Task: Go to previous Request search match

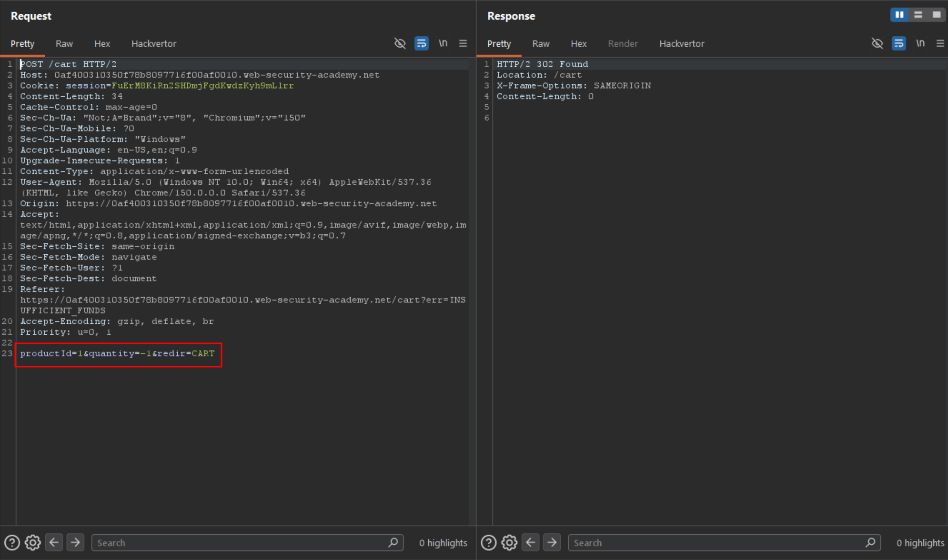Action: (x=54, y=542)
